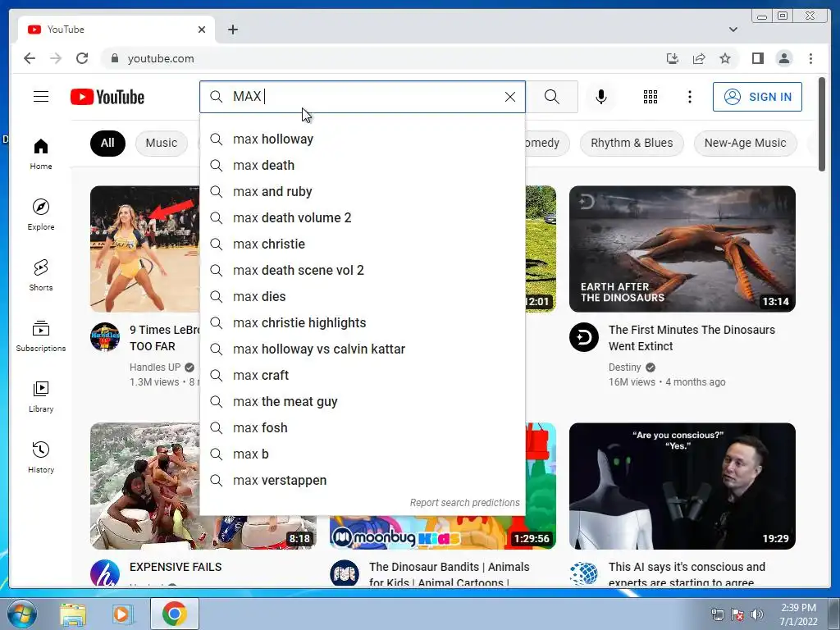Click the Chrome share page icon

tap(699, 58)
